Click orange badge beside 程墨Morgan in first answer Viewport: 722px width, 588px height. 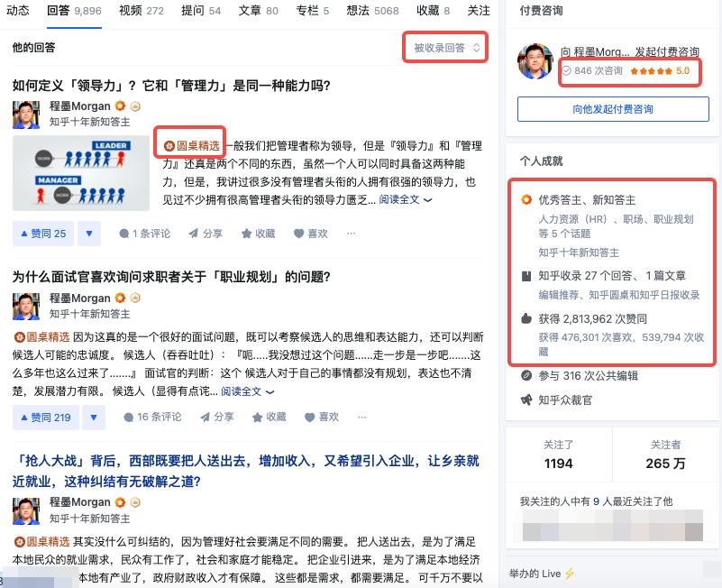coord(120,106)
